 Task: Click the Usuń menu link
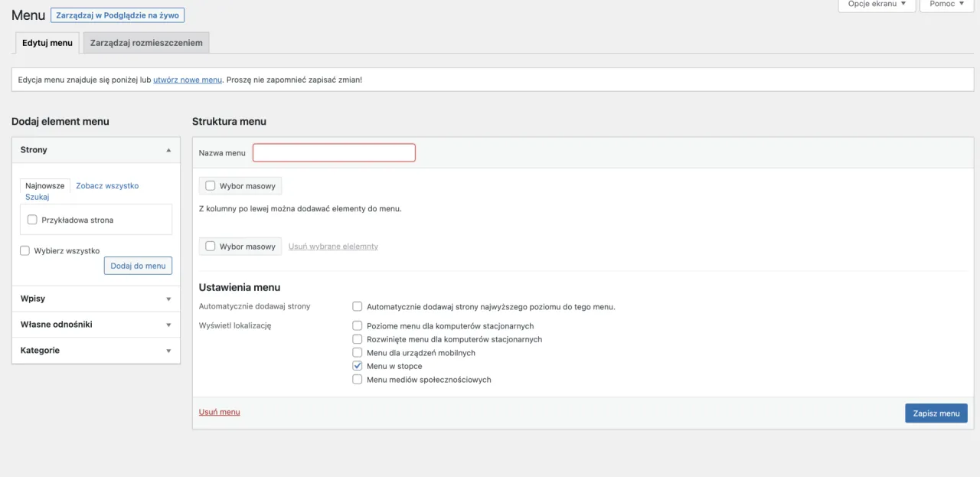219,412
